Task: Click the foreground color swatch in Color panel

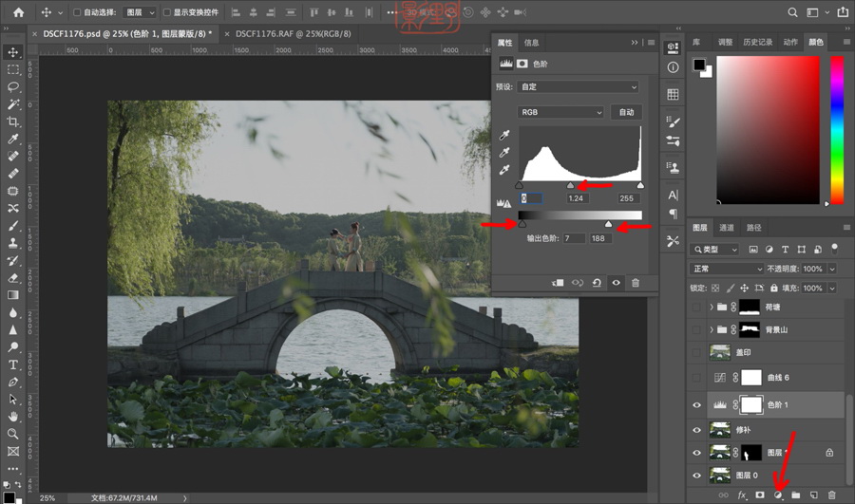Action: pos(698,65)
